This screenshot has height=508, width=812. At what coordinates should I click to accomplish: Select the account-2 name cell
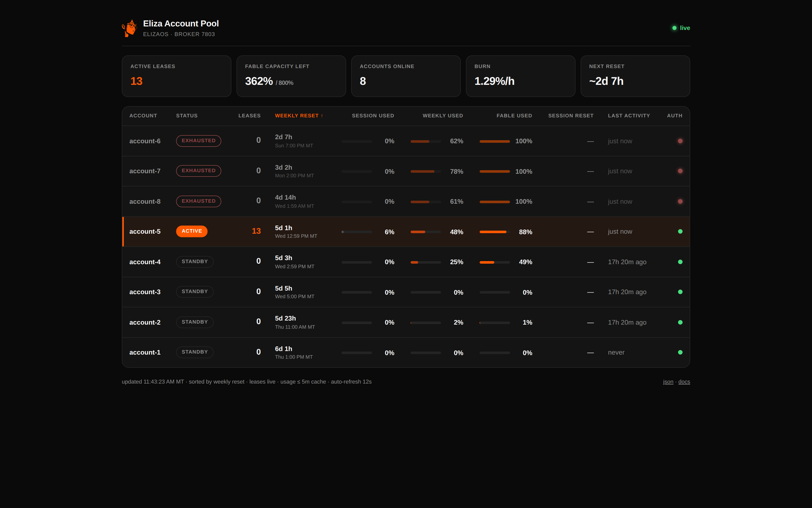click(145, 323)
